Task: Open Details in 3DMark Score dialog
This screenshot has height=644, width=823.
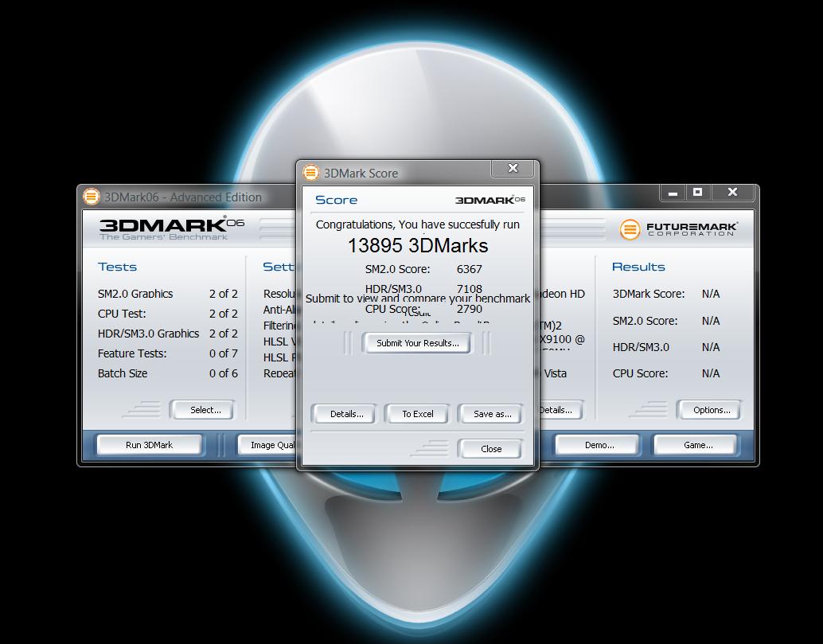Action: 346,414
